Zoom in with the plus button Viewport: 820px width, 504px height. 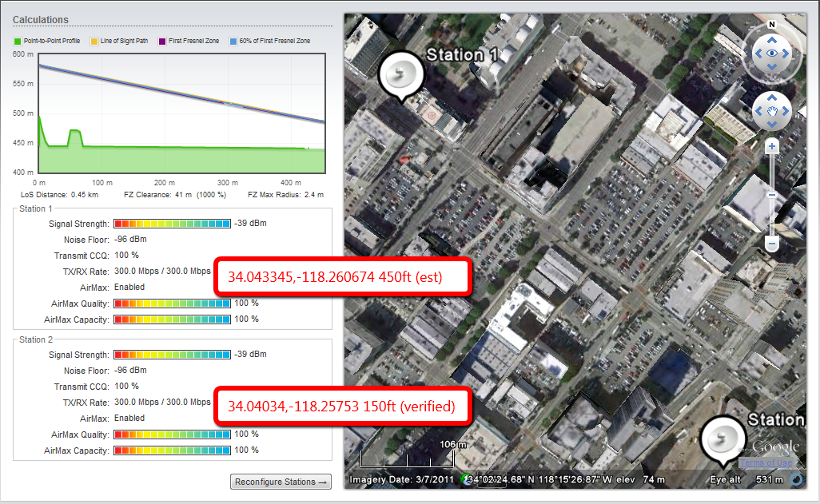pos(772,147)
